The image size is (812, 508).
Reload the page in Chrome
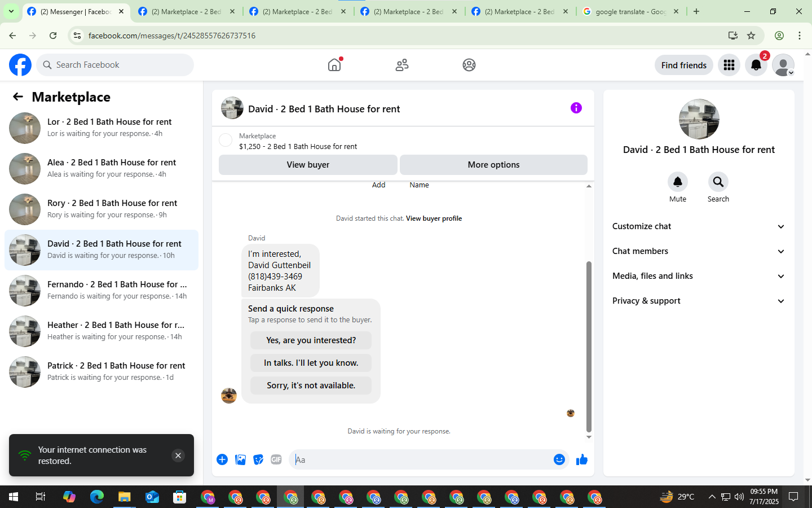click(x=53, y=36)
